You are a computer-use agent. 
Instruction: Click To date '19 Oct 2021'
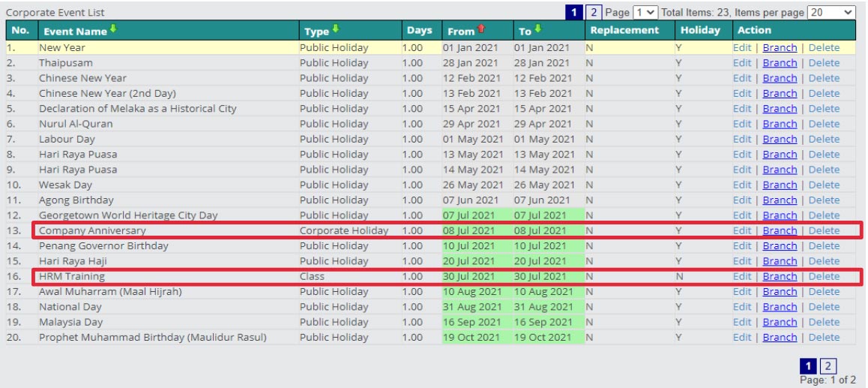pyautogui.click(x=543, y=337)
